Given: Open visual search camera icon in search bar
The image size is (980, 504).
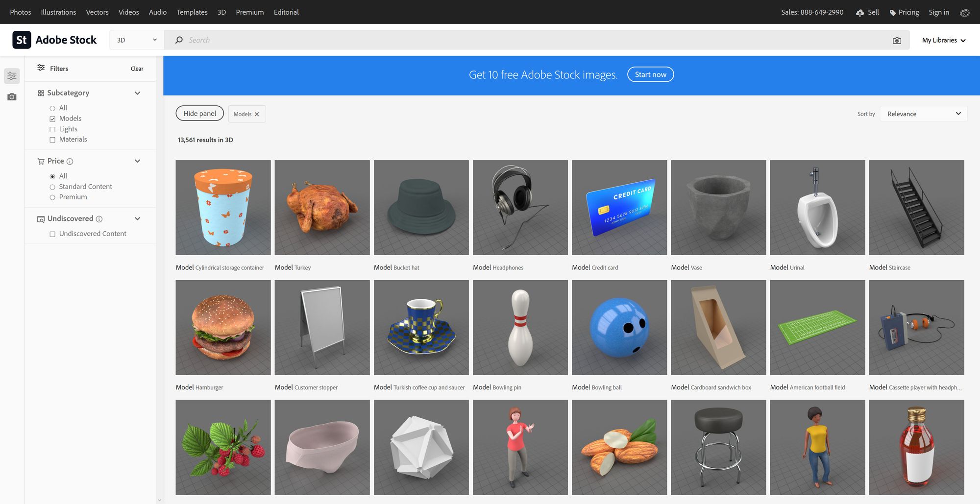Looking at the screenshot, I should pos(897,41).
